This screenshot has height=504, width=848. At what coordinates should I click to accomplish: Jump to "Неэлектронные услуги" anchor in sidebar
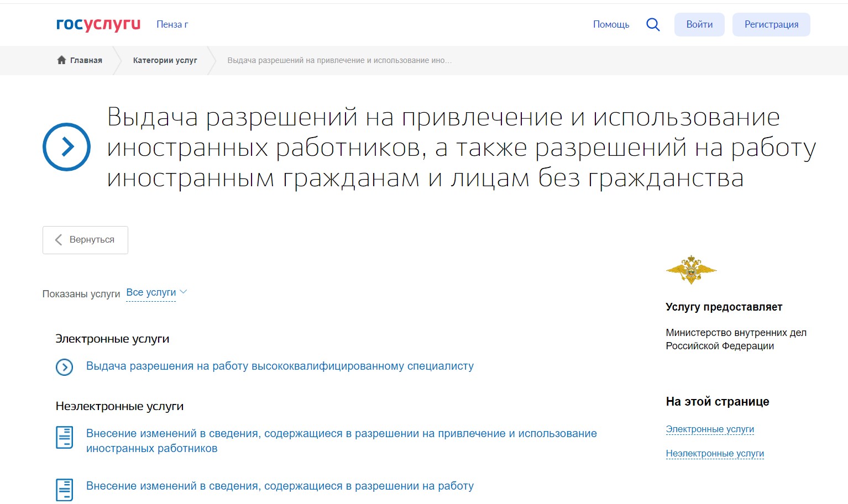pos(715,454)
